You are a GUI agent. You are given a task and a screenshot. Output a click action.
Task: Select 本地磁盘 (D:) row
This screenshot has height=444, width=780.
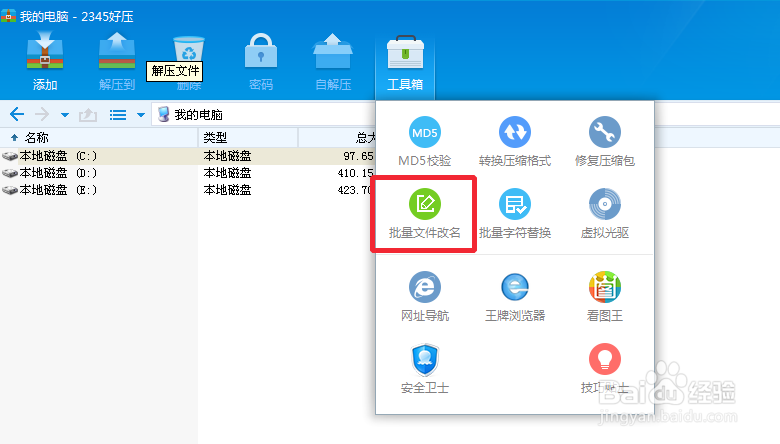point(188,173)
